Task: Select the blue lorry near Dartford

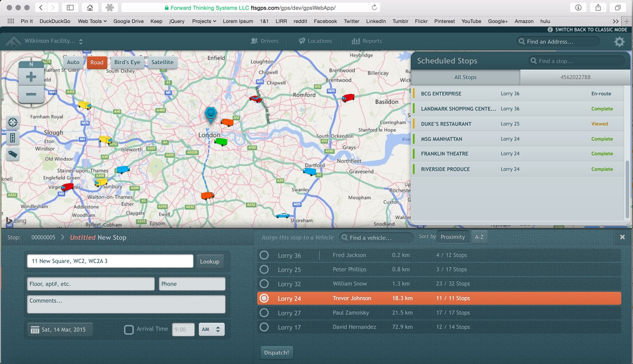Action: pos(310,171)
